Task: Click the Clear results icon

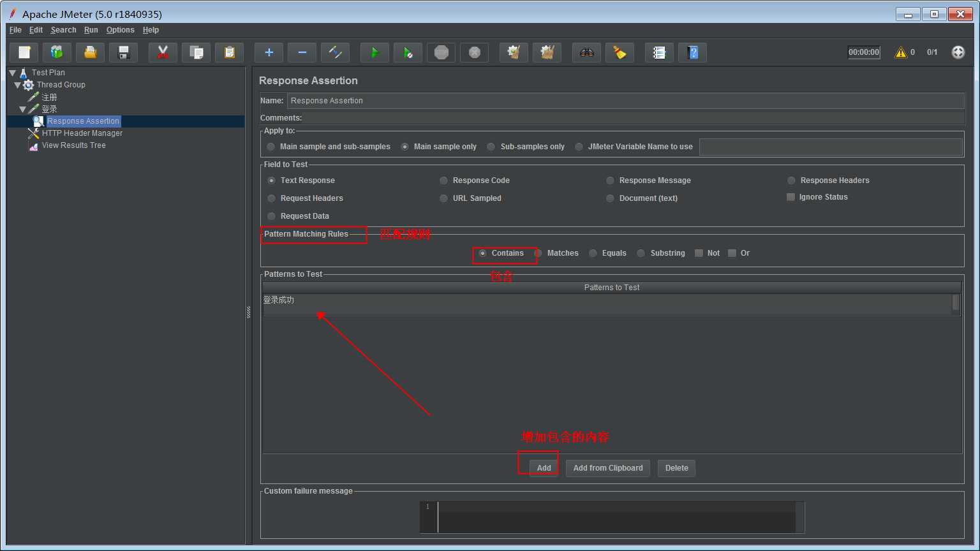Action: pos(514,52)
